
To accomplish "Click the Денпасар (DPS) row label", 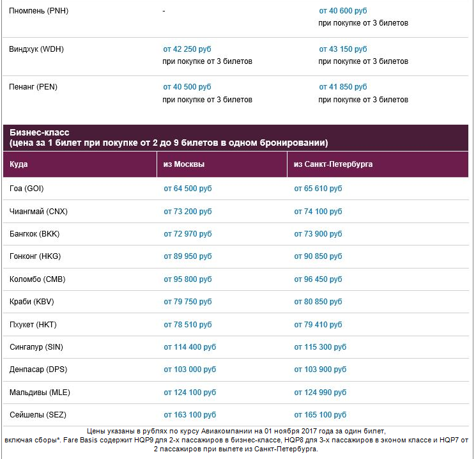I will 38,370.
